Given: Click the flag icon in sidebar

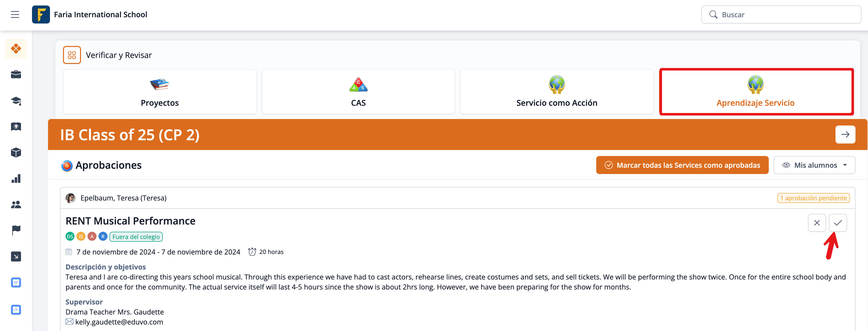Looking at the screenshot, I should (x=16, y=230).
